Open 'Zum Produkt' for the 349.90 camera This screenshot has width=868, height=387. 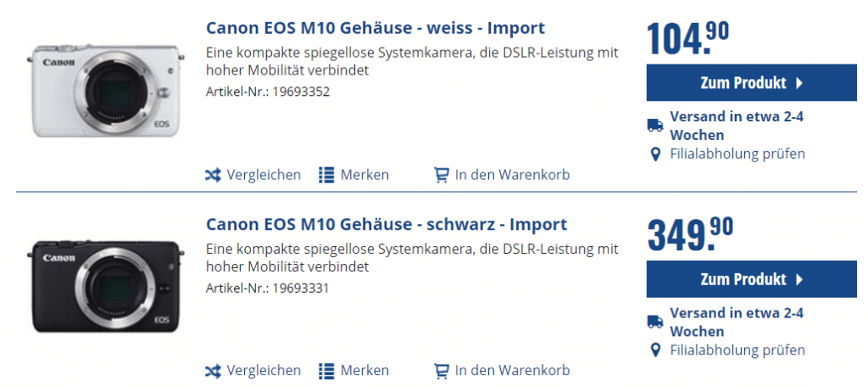coord(751,279)
